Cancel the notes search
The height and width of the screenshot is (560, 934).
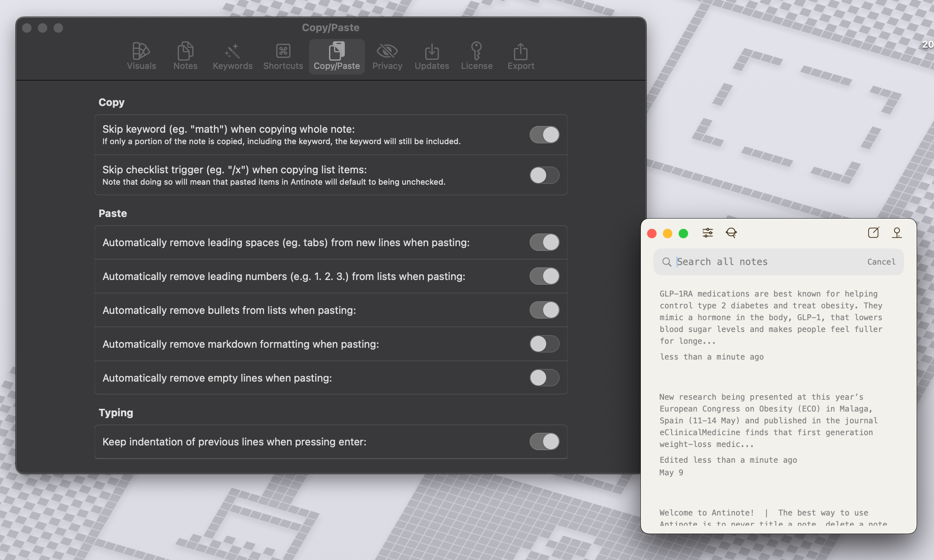881,261
